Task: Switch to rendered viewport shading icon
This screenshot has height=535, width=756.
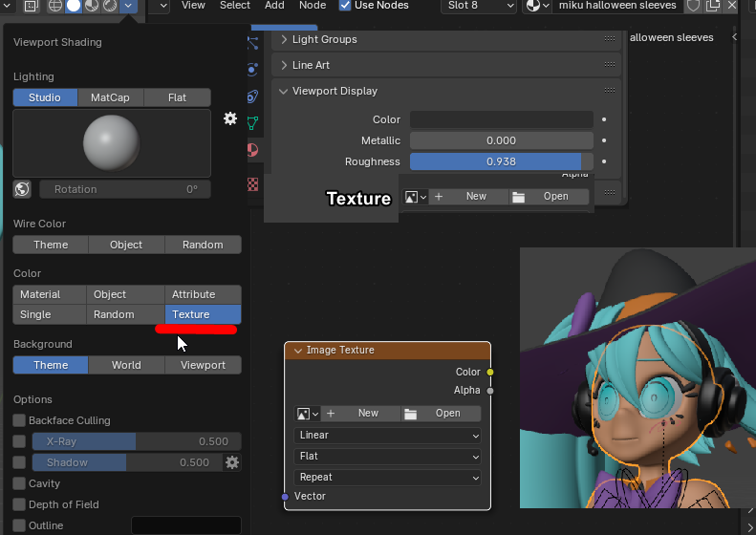Action: coord(110,6)
